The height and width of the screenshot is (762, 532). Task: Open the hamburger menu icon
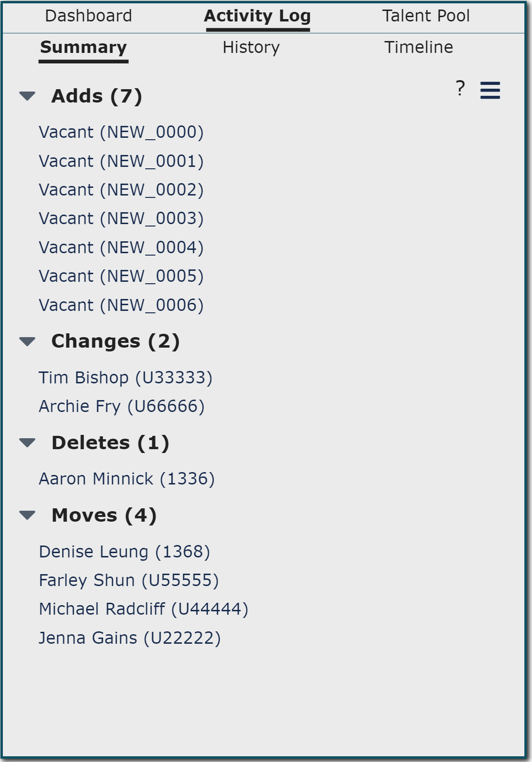coord(490,91)
